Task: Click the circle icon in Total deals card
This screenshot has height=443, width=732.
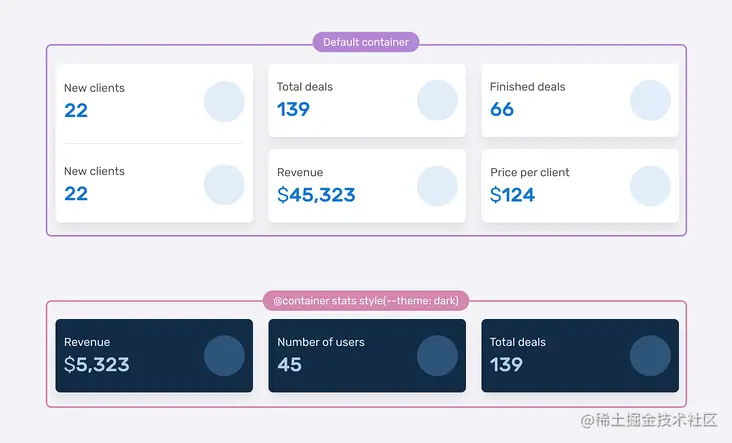Action: pos(437,100)
